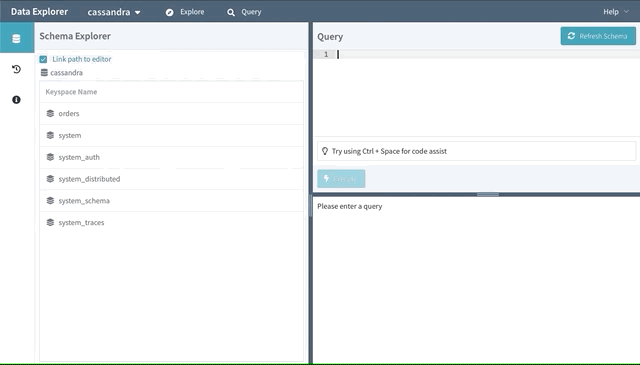Focus the query editor line 1
This screenshot has width=640, height=365.
[x=488, y=54]
